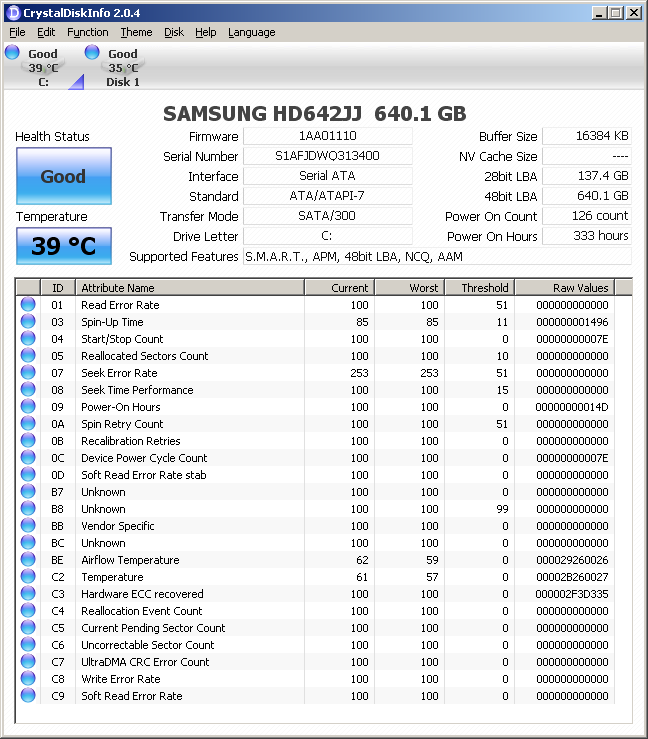The height and width of the screenshot is (739, 648).
Task: Click the SAMSUNG HD642JJ disk title
Action: point(315,114)
